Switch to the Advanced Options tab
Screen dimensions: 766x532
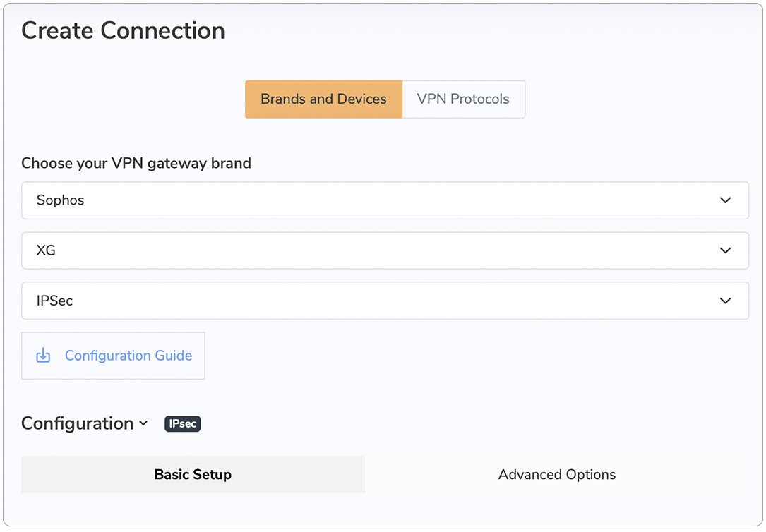pos(556,475)
